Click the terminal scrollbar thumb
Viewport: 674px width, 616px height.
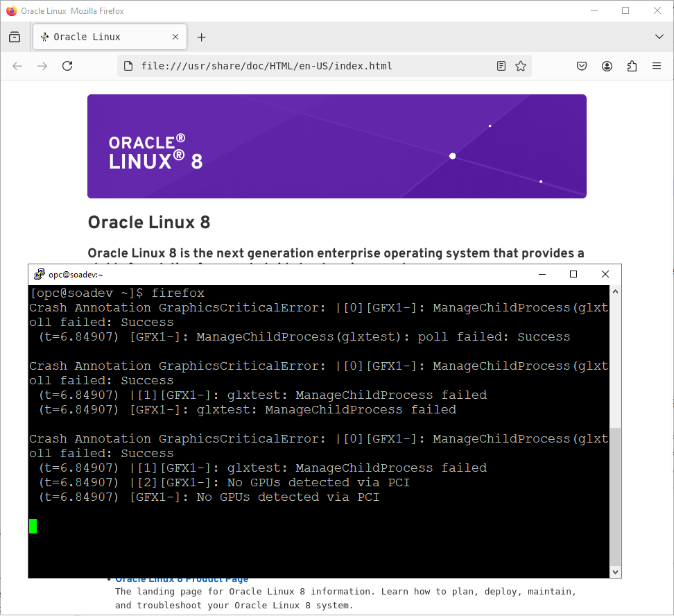point(616,497)
